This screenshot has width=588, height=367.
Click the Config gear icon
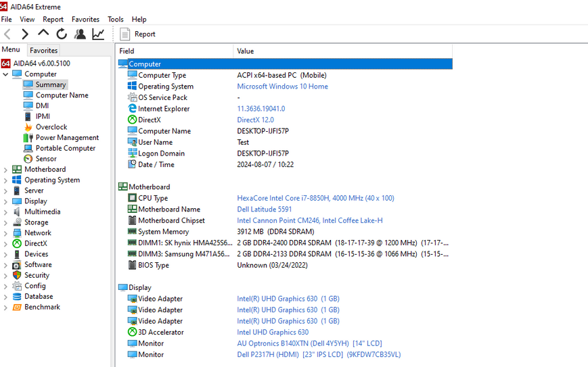pyautogui.click(x=17, y=286)
